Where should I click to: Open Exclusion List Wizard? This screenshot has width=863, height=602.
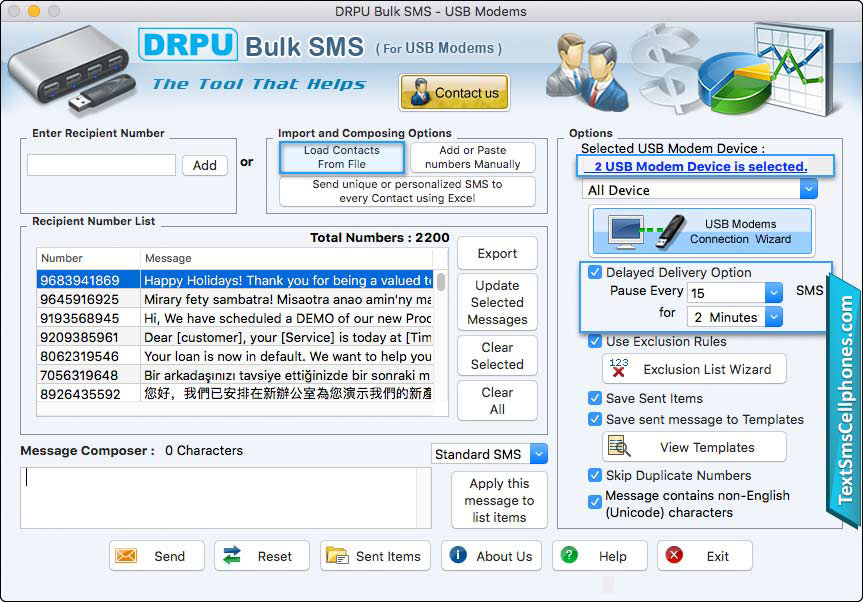click(x=694, y=369)
